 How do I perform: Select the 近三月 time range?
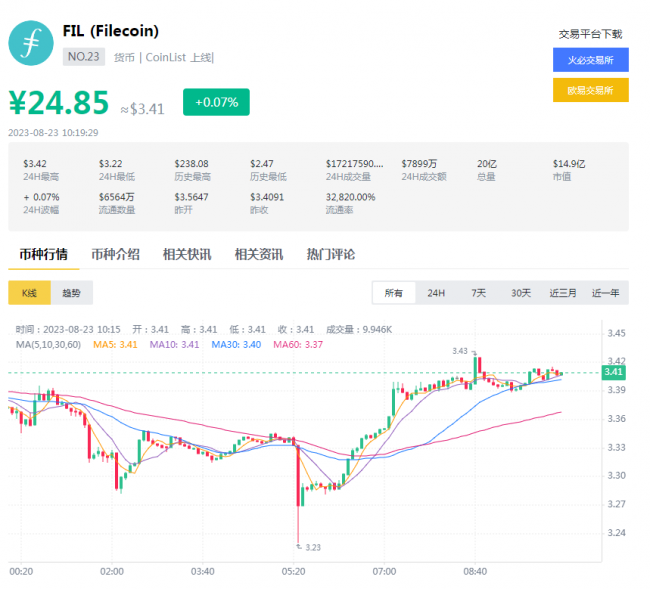[563, 293]
